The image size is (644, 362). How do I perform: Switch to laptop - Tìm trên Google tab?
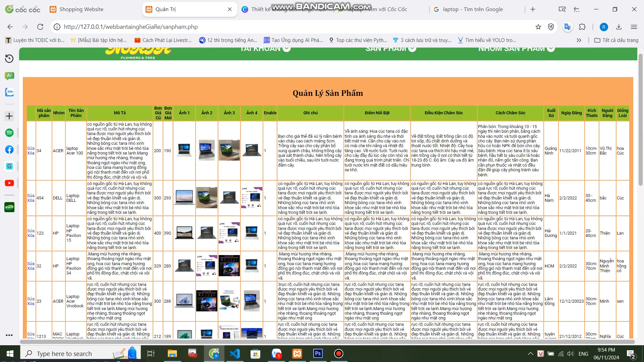(473, 9)
